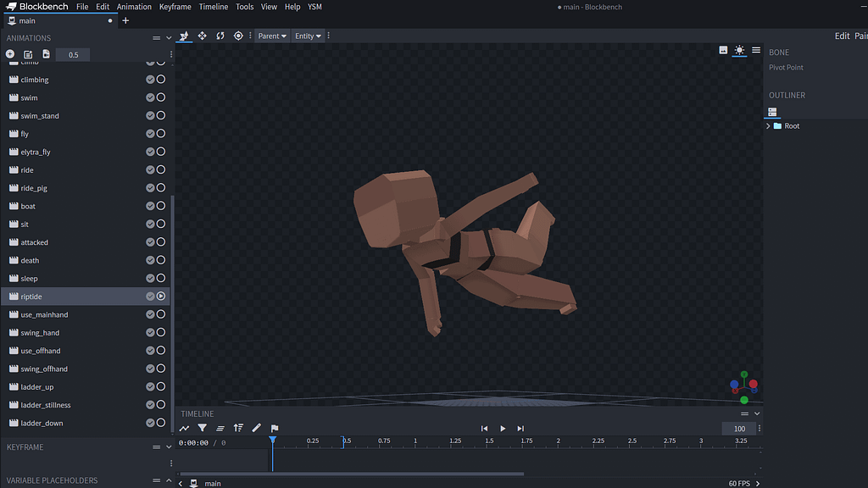Switch to Edit mode
This screenshot has height=488, width=868.
[842, 36]
